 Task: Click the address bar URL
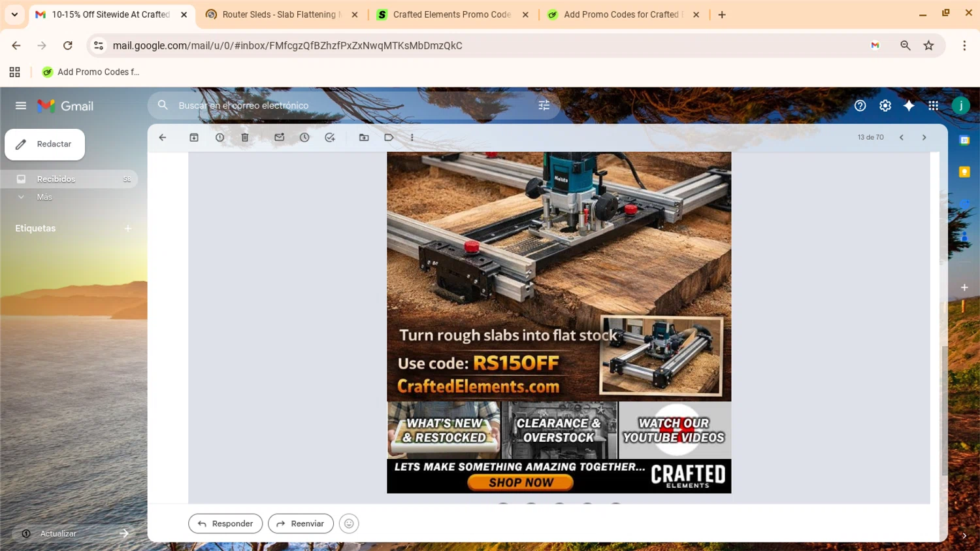287,46
